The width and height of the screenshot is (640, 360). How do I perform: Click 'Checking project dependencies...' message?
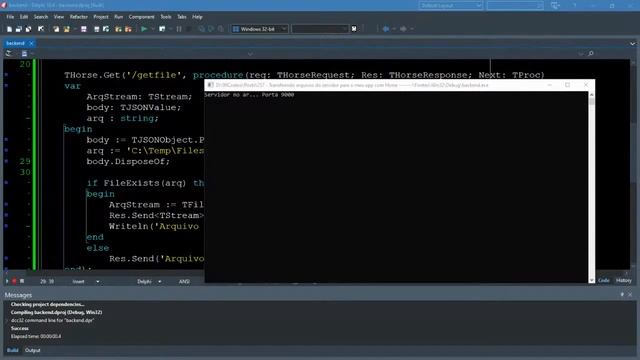click(x=47, y=304)
